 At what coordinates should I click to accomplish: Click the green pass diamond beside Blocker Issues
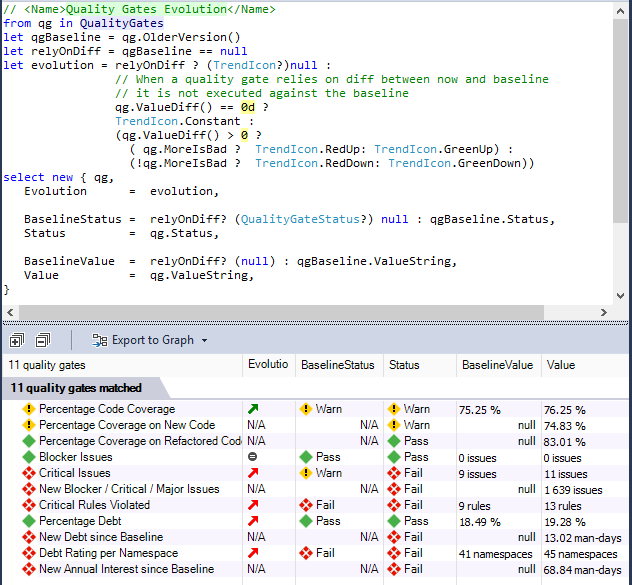tap(29, 457)
